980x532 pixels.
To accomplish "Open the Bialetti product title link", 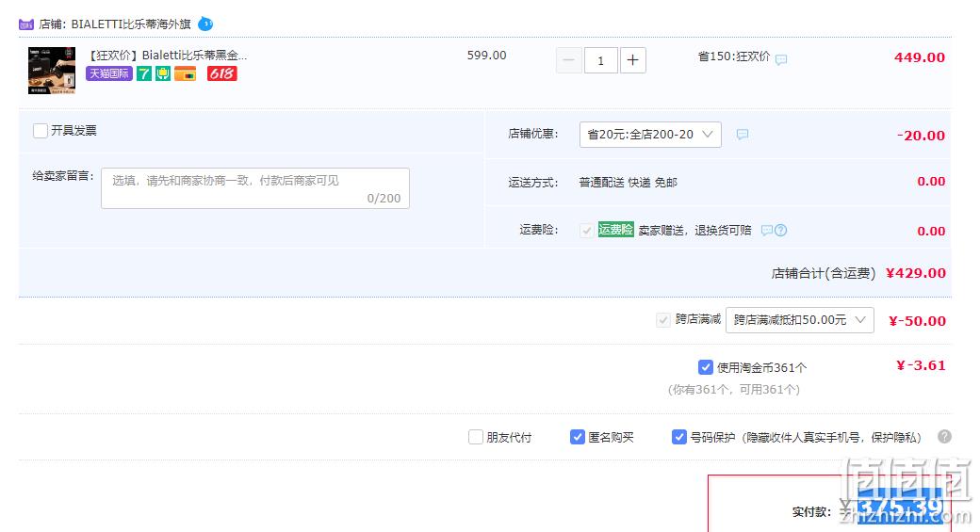I will (168, 55).
